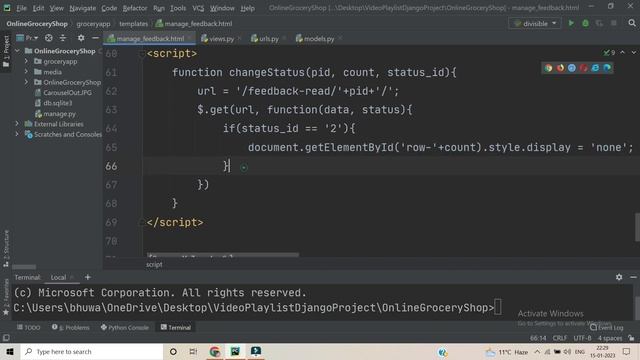640x360 pixels.
Task: Open preview in Firefox browser icon
Action: point(560,68)
